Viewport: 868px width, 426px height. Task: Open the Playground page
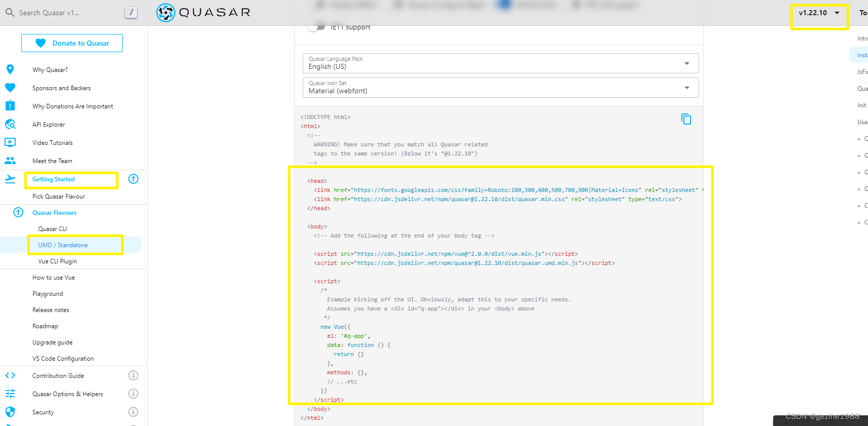[x=48, y=294]
